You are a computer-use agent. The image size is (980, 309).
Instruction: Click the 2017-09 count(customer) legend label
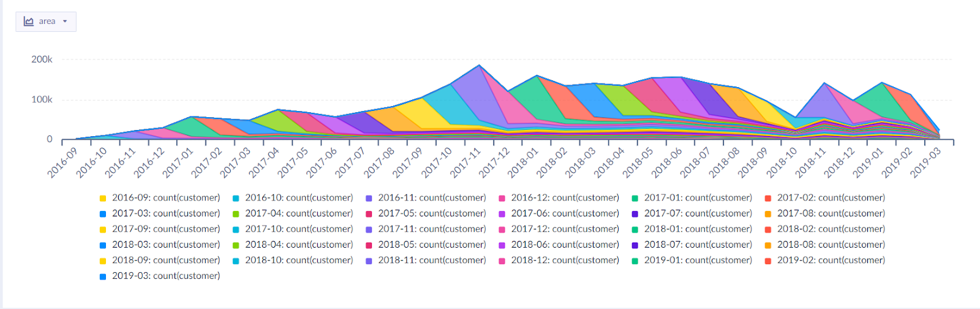click(x=166, y=229)
